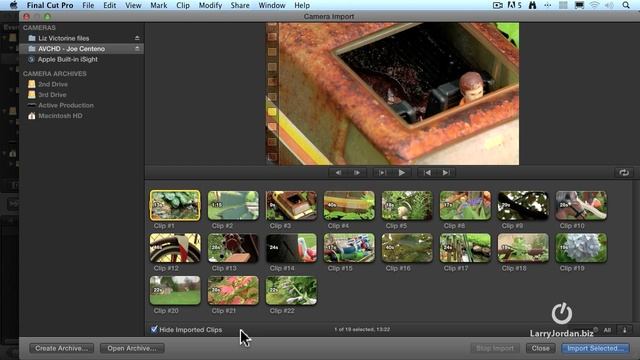Image resolution: width=640 pixels, height=360 pixels.
Task: Select Macintosh HD archive location
Action: [x=60, y=116]
